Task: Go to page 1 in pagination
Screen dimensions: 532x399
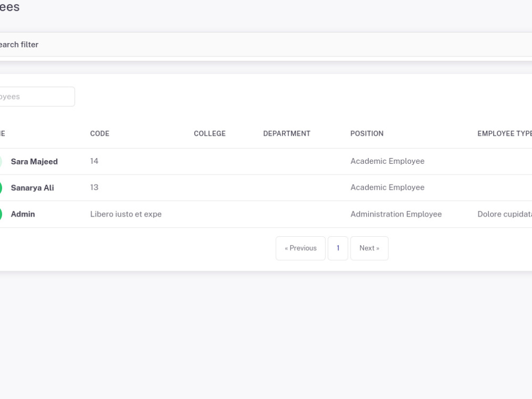Action: tap(338, 248)
